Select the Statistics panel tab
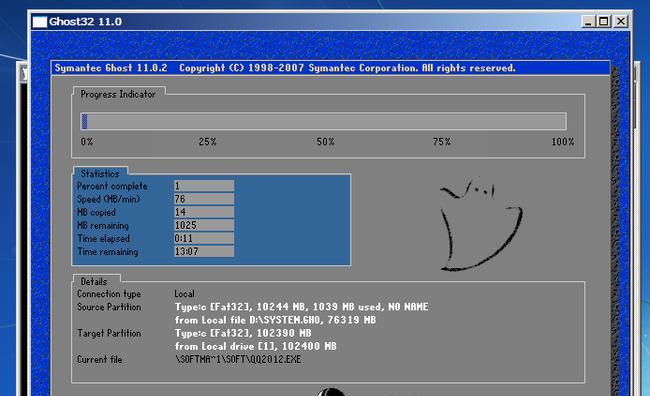This screenshot has width=650, height=396. click(x=100, y=173)
